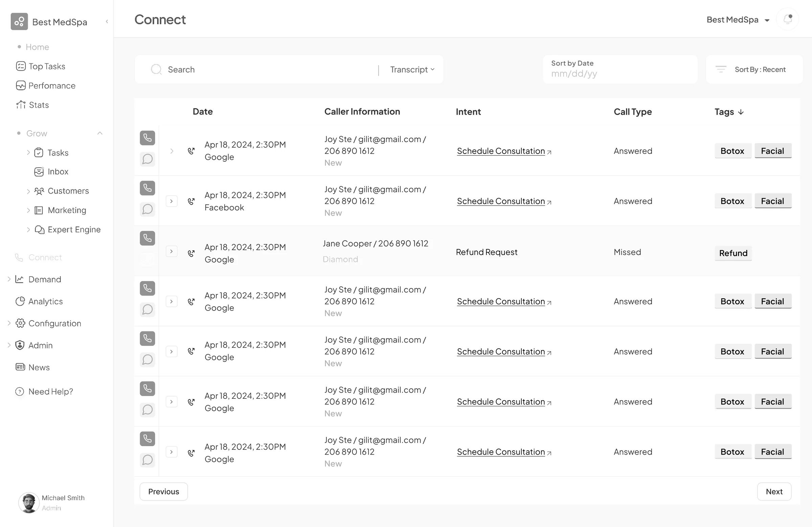Go to Home in the sidebar
Screen dimensions: 812x527
[x=37, y=47]
